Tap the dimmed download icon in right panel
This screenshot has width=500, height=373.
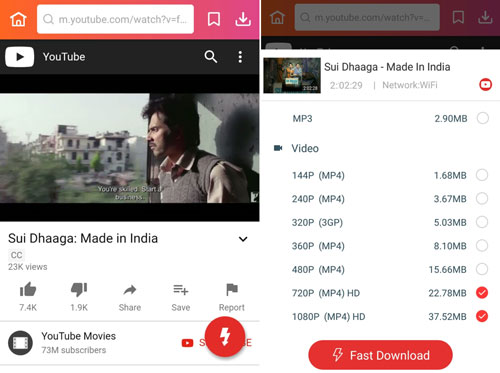tap(485, 17)
